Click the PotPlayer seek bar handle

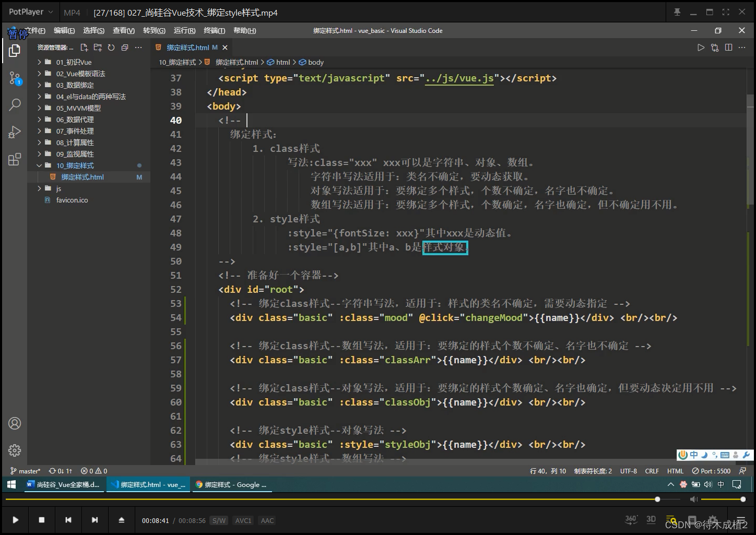pos(657,500)
